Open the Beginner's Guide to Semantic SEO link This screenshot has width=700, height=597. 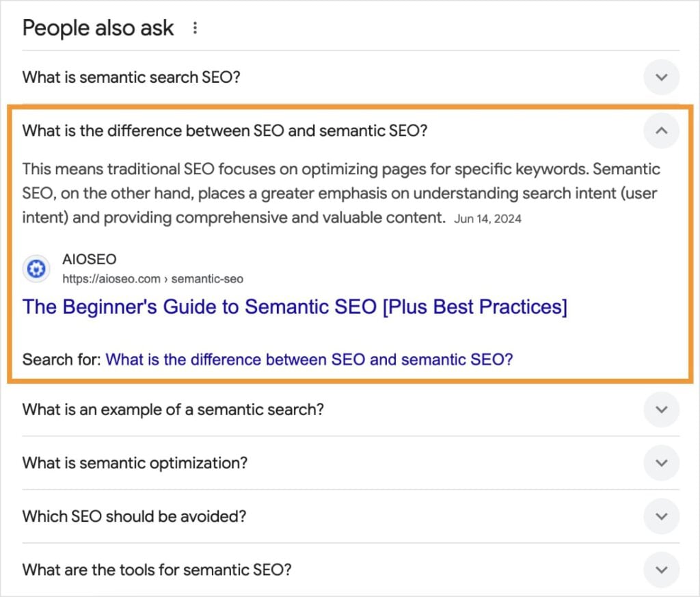(x=294, y=306)
